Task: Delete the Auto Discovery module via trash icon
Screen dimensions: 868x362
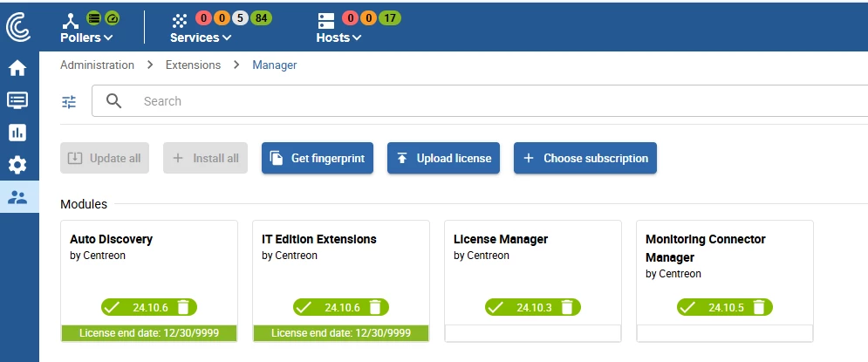Action: 184,307
